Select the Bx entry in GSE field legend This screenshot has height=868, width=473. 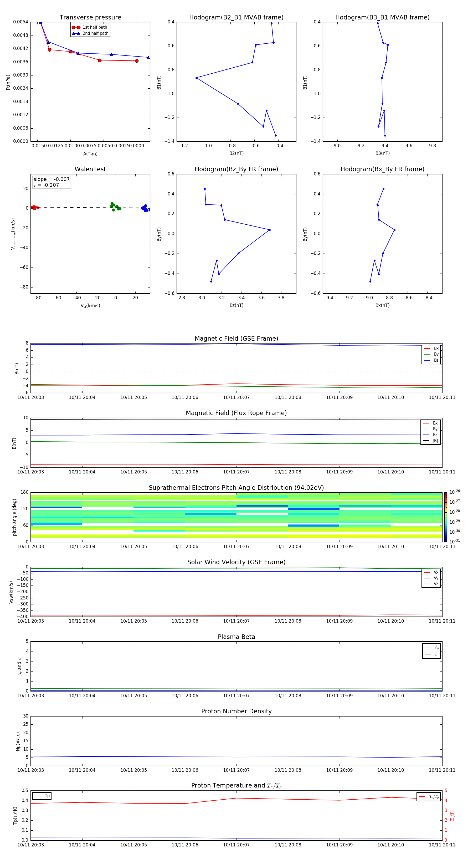click(431, 349)
